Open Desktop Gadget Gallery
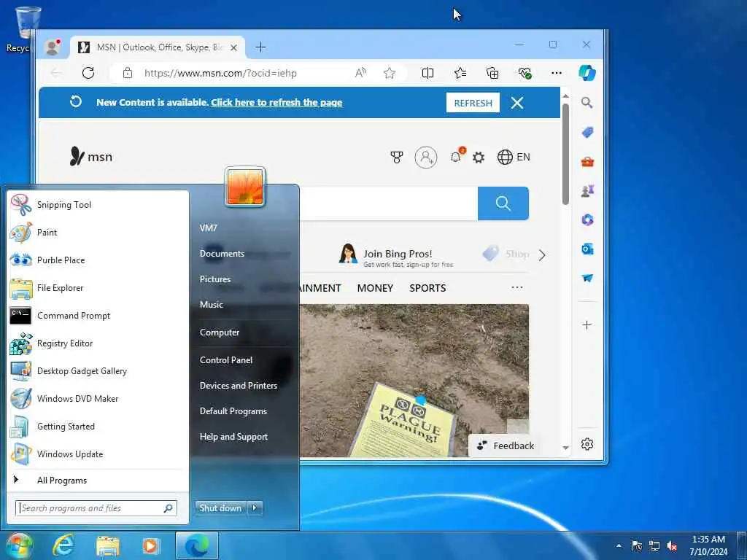The image size is (747, 560). coord(97,371)
